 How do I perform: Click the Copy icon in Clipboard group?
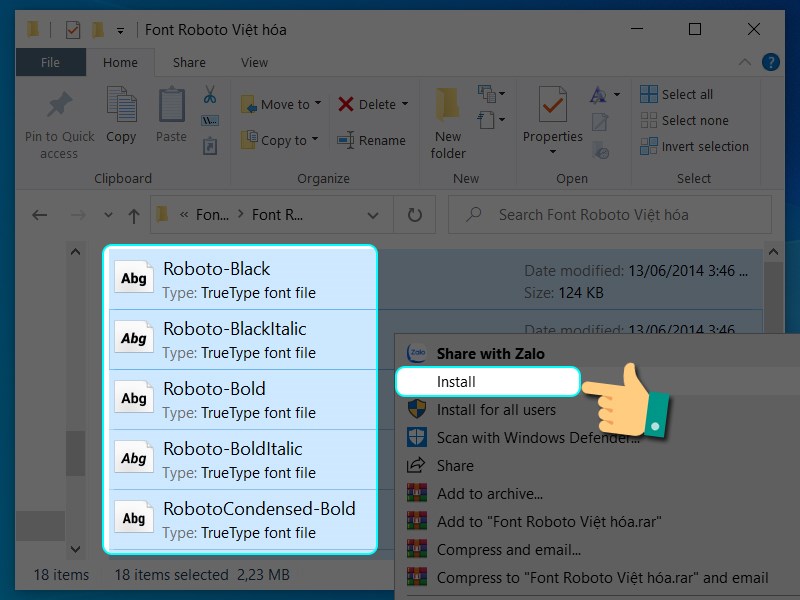tap(121, 105)
